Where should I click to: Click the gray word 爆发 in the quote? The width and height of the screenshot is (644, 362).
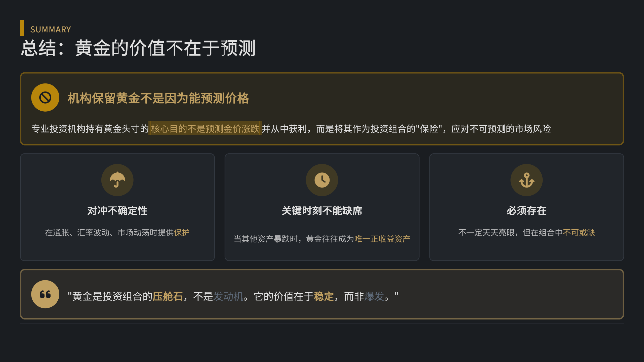(374, 296)
